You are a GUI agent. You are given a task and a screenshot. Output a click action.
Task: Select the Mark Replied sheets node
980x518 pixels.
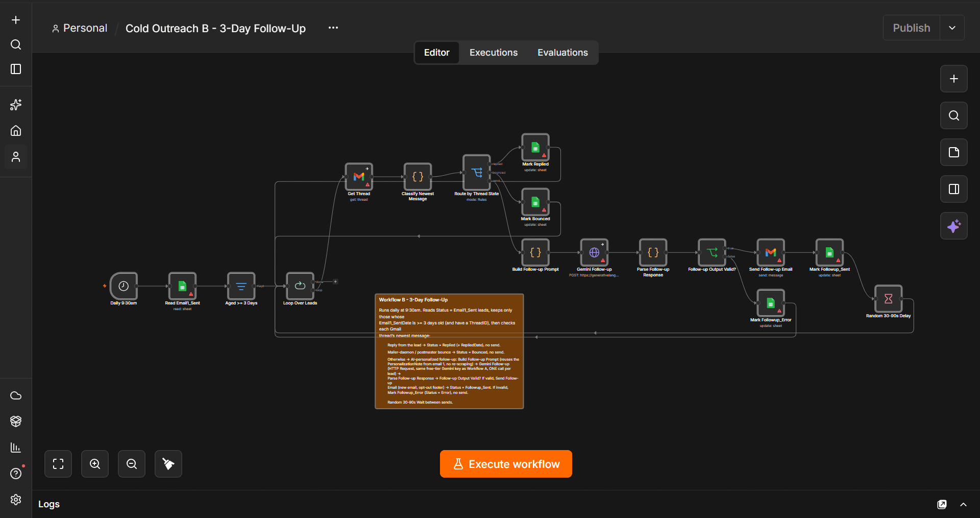point(535,147)
